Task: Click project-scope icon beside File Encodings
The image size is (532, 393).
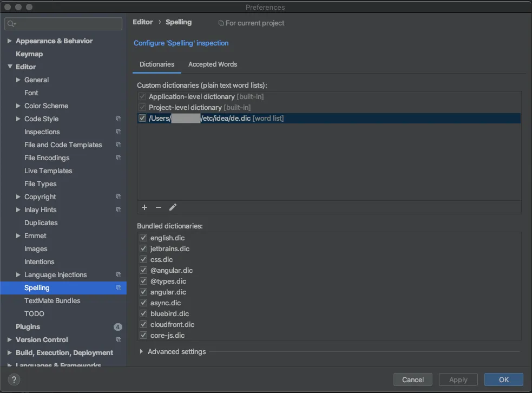Action: 119,158
